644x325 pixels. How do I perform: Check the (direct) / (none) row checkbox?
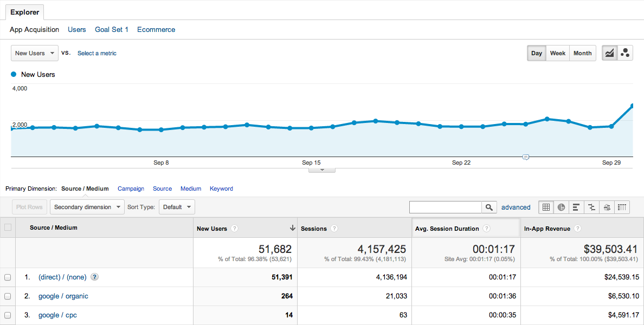8,277
